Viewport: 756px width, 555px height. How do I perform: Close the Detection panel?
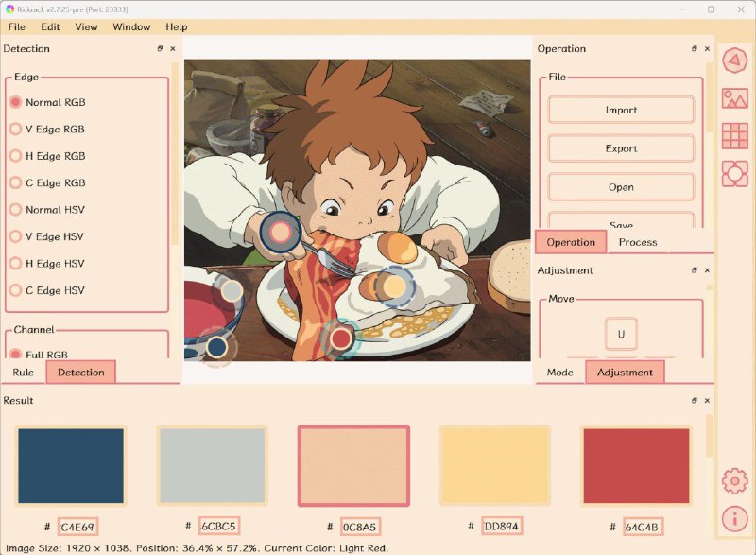tap(173, 49)
